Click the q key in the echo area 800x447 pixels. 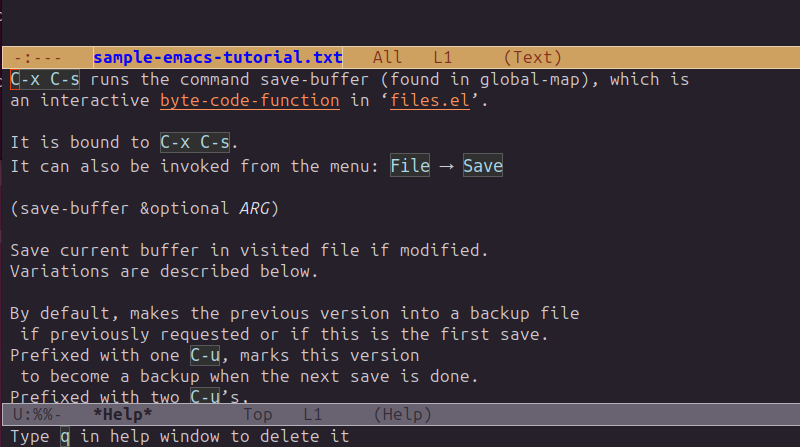[x=65, y=436]
